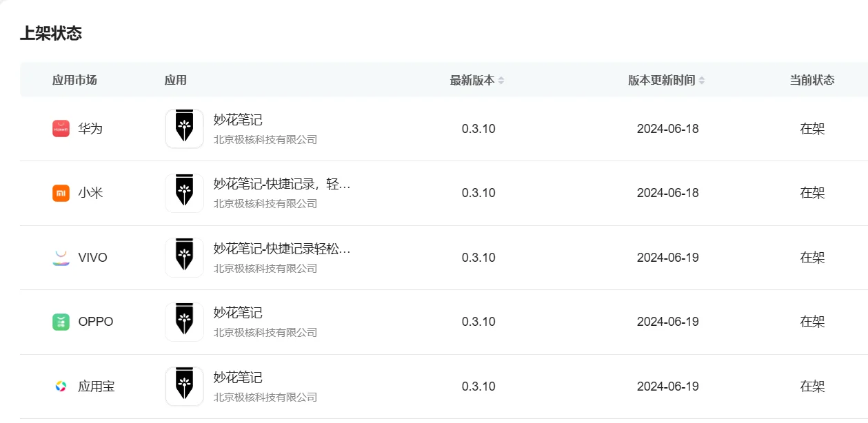Screen dimensions: 868x423
Task: Click the Huawei app market icon
Action: coord(62,128)
